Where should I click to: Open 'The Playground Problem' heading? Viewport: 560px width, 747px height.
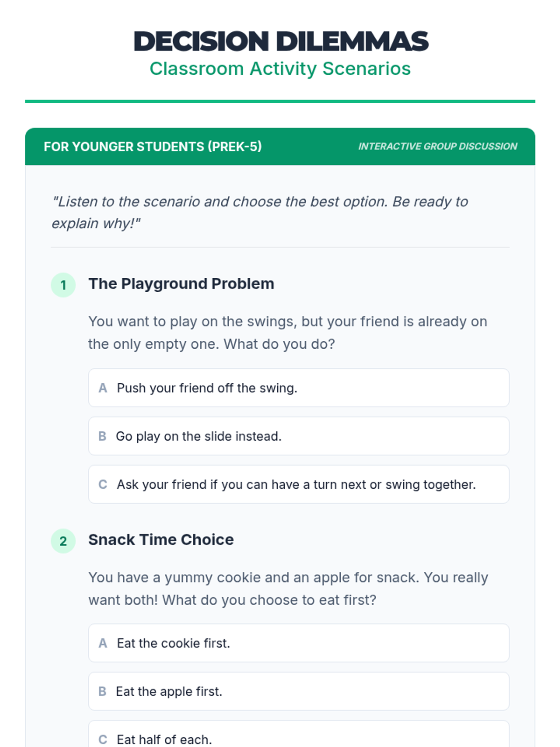[181, 284]
